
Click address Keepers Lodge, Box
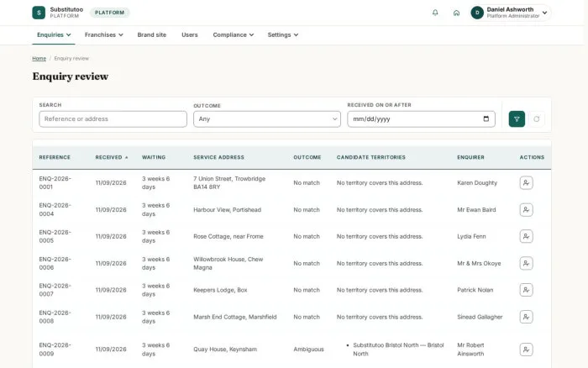tap(220, 290)
